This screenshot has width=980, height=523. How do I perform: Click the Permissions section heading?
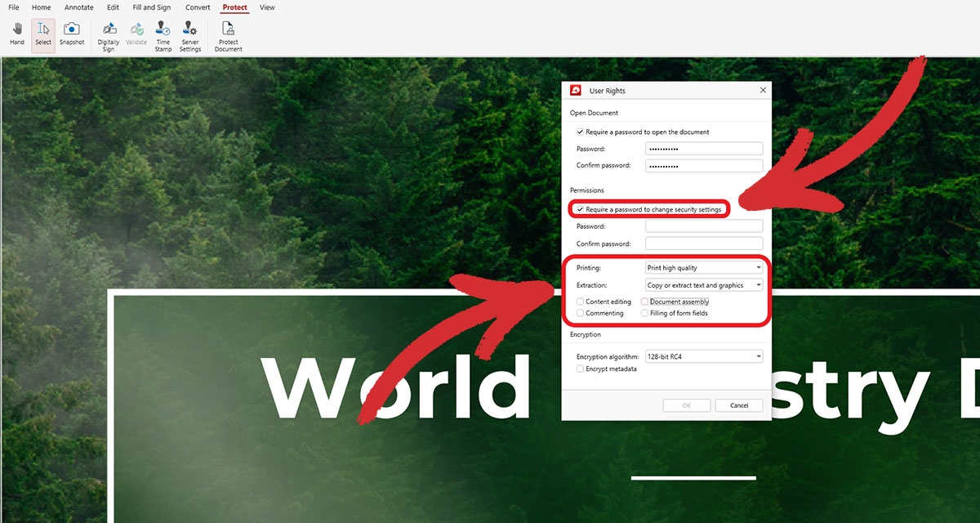coord(587,190)
